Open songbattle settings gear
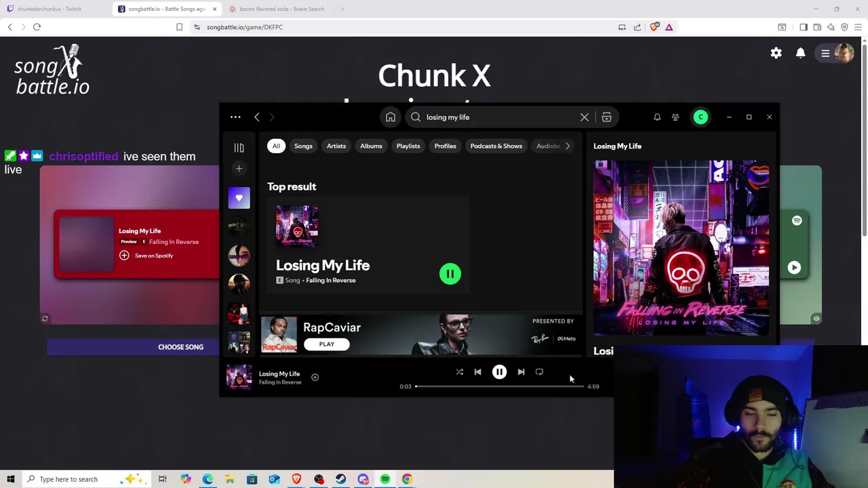868x488 pixels. (x=776, y=53)
